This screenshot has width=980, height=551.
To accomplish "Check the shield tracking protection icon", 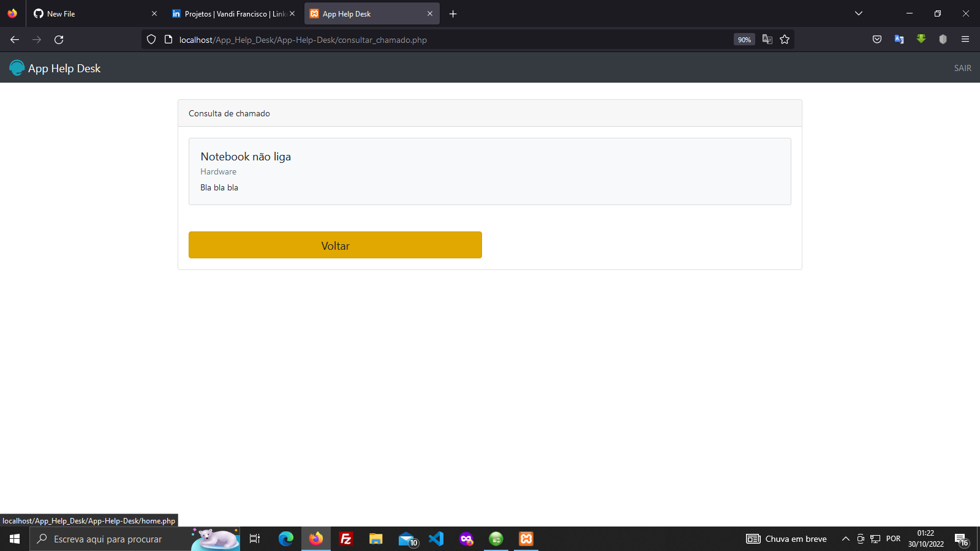I will (x=151, y=39).
